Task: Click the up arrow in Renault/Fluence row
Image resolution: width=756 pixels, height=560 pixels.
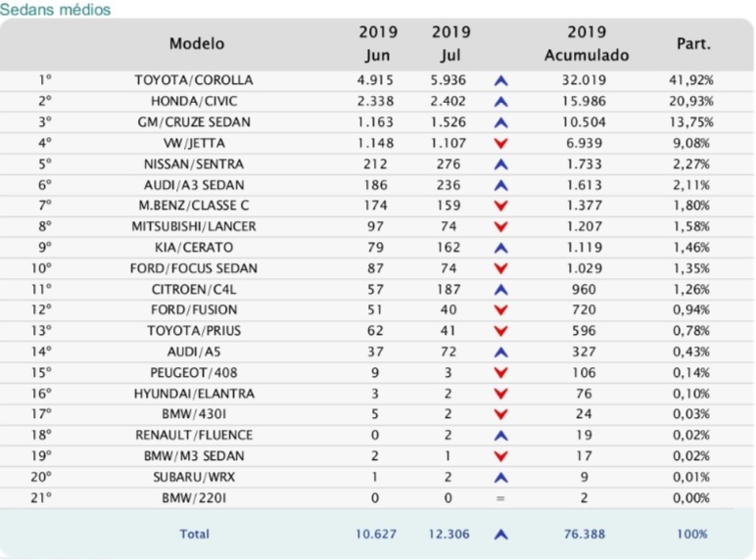Action: click(501, 436)
